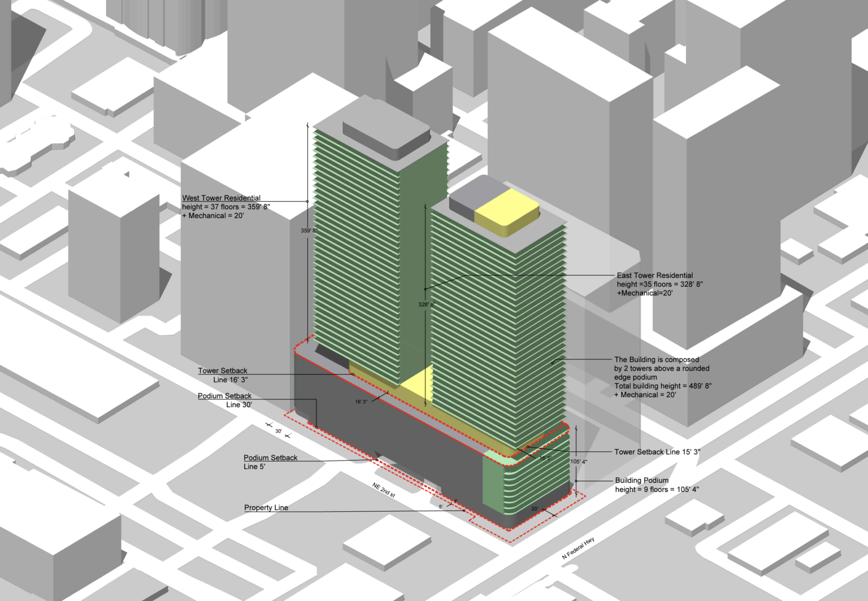This screenshot has height=601, width=868.
Task: Open the West Tower Residential height annotation
Action: click(222, 207)
